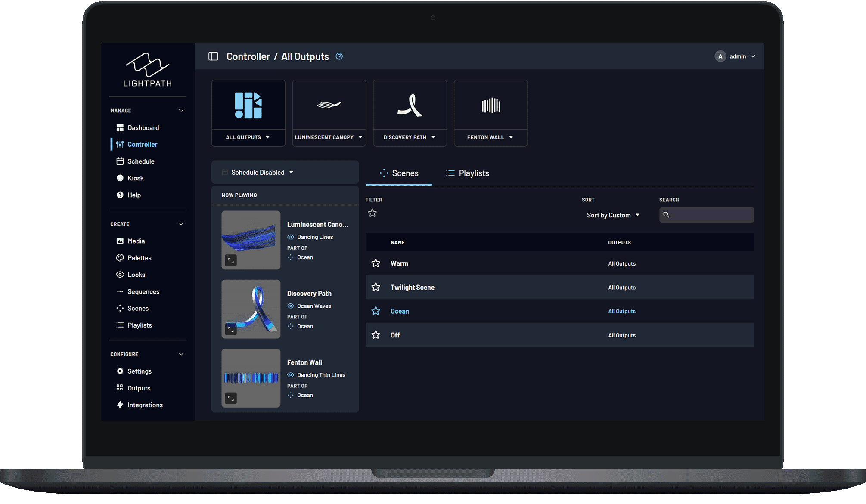Viewport: 866px width, 504px height.
Task: Open Schedule in the sidebar menu
Action: tap(140, 161)
